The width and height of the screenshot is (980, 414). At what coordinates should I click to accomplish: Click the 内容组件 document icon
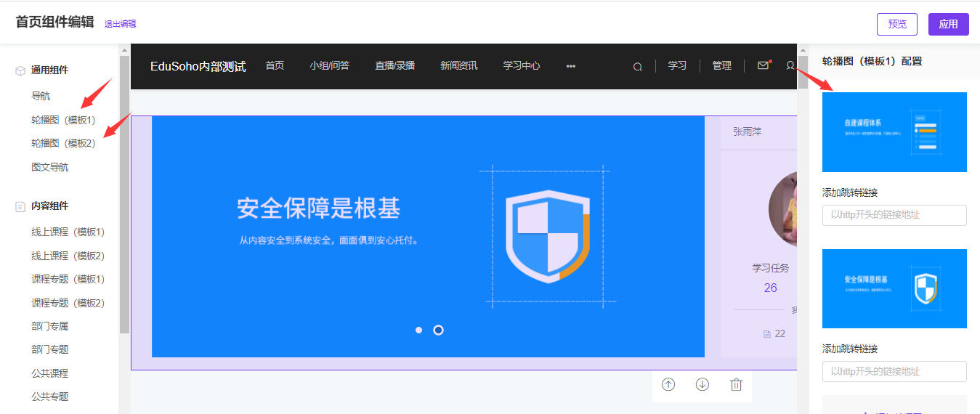tap(20, 206)
